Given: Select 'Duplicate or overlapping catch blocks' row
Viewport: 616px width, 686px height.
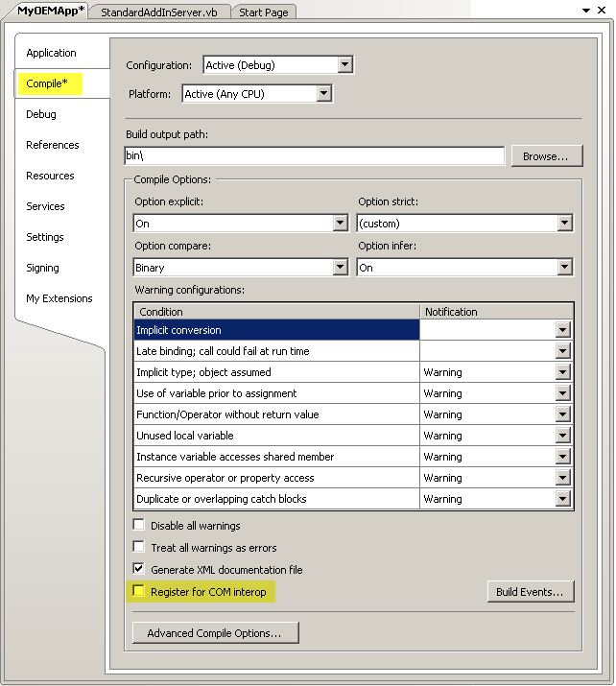Looking at the screenshot, I should [x=276, y=499].
